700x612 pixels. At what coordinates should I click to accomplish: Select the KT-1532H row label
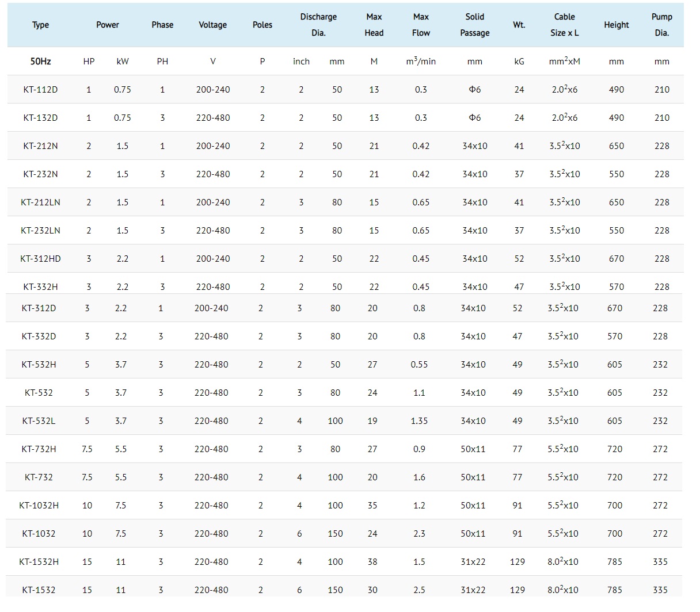tap(39, 562)
